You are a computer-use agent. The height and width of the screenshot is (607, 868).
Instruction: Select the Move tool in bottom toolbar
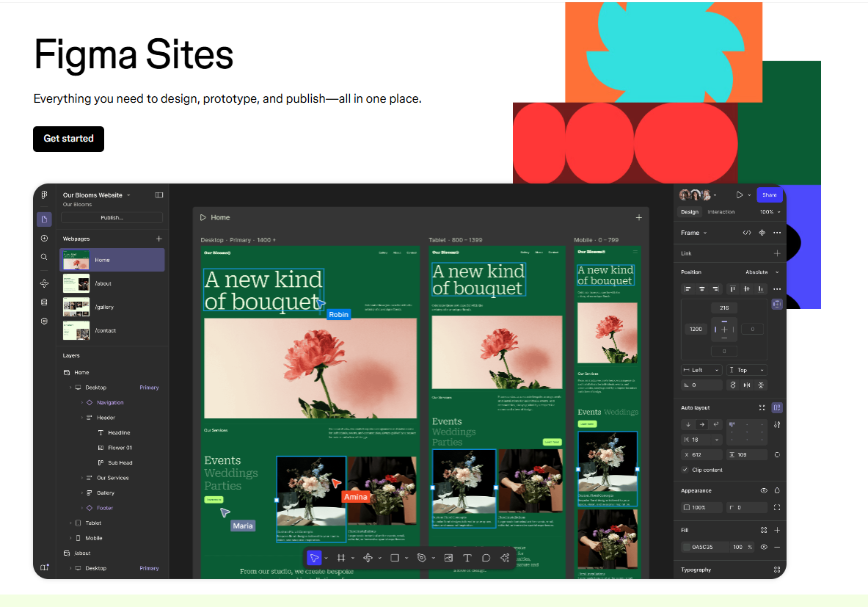pos(314,558)
